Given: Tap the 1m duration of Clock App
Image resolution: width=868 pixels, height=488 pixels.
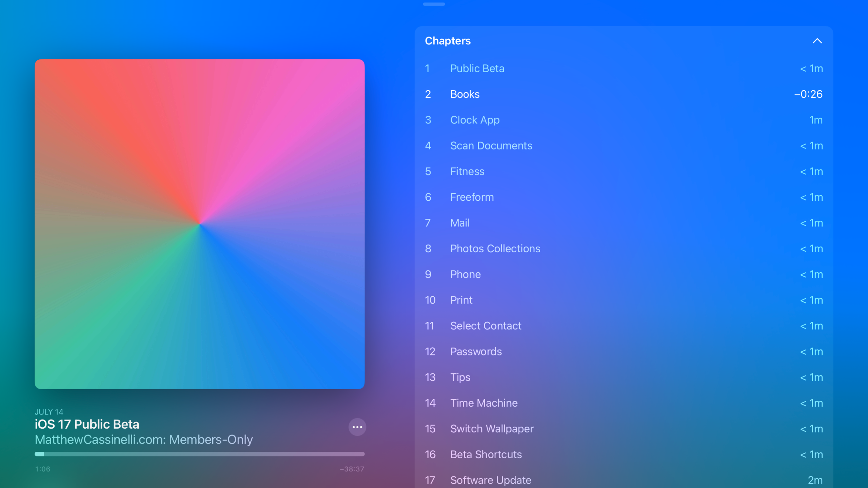Looking at the screenshot, I should tap(816, 120).
